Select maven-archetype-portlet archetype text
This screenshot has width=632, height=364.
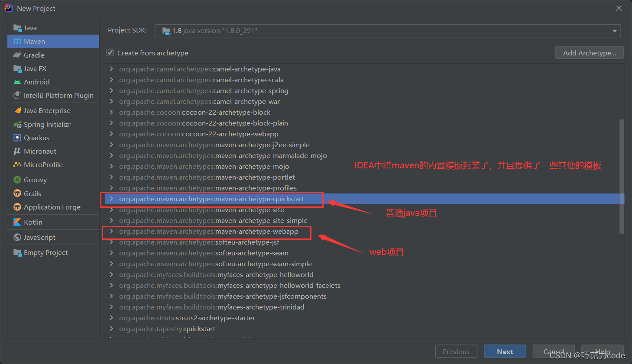click(207, 177)
